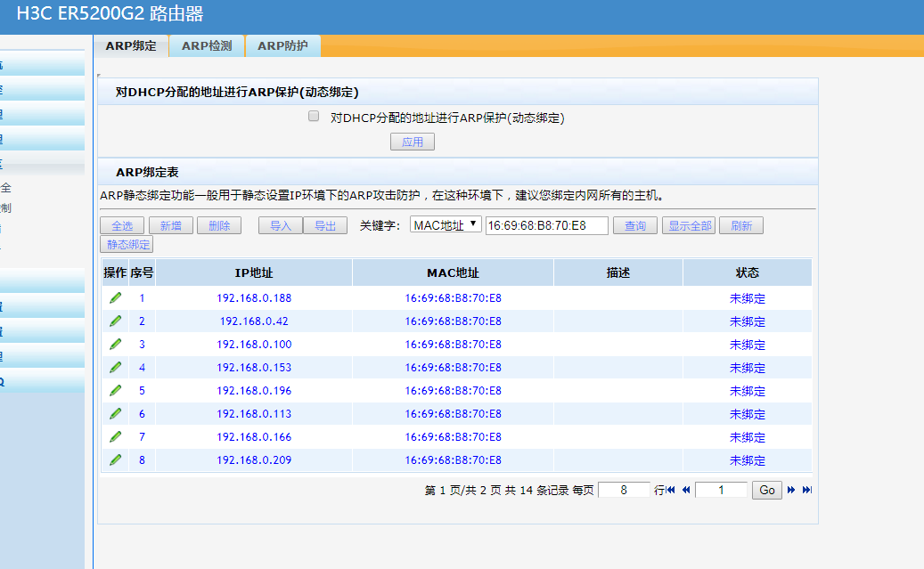The image size is (924, 569).
Task: Open the ARP防护 tab
Action: click(282, 46)
